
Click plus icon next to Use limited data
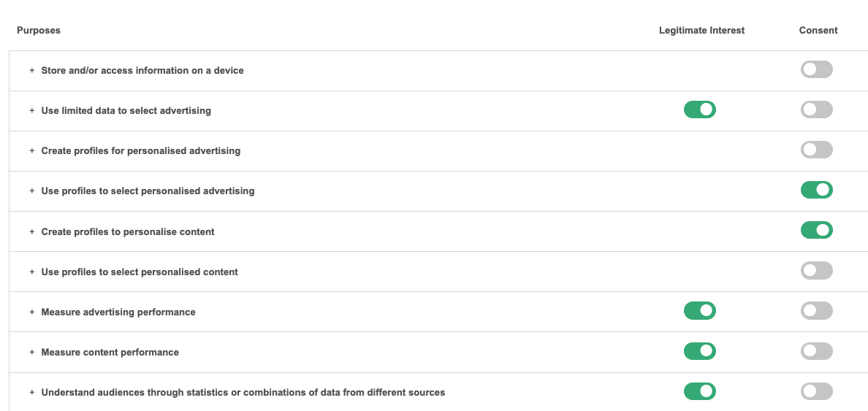pyautogui.click(x=31, y=111)
